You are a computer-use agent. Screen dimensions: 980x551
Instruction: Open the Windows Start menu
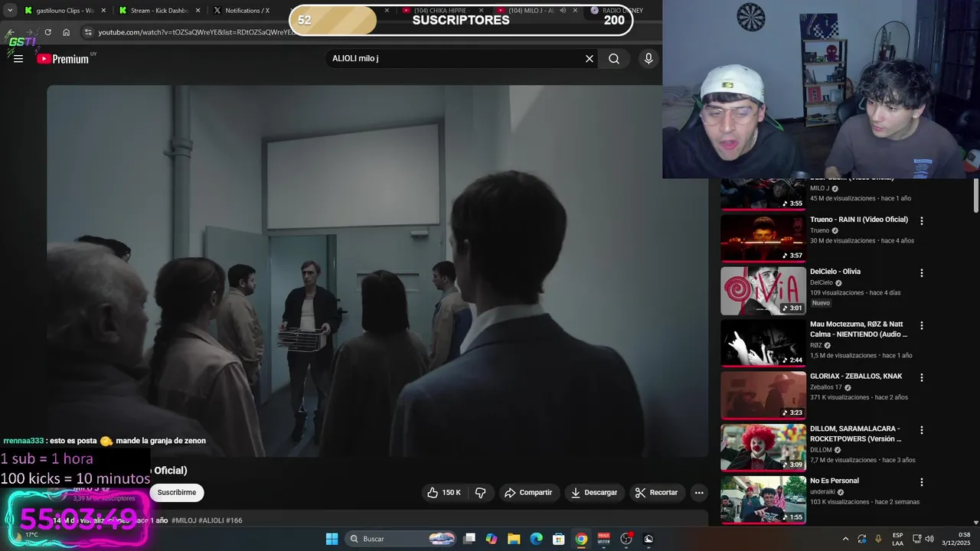tap(332, 539)
